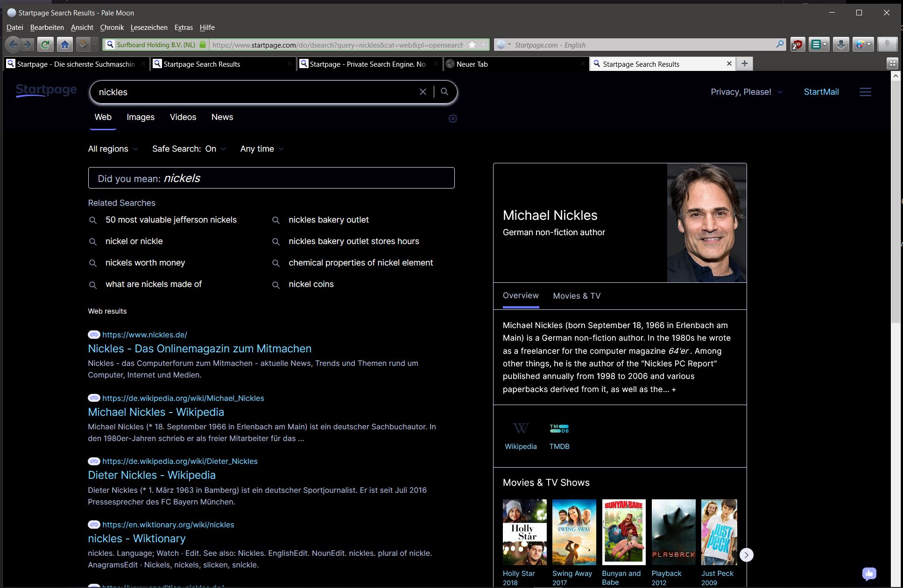Open the Any time filter dropdown
The height and width of the screenshot is (588, 903).
coord(262,149)
